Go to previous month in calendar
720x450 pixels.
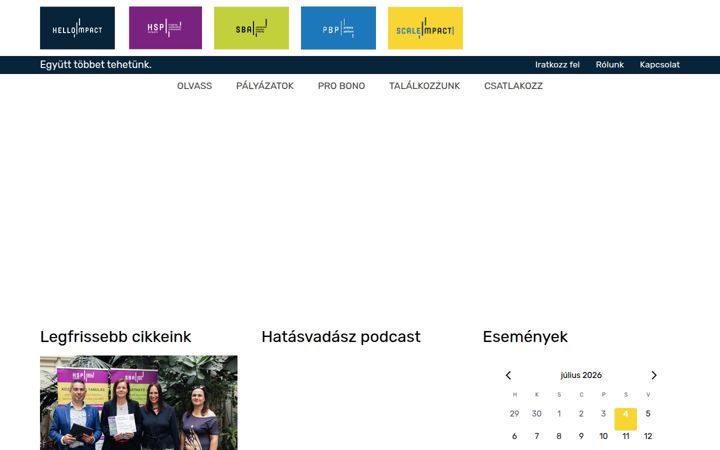[x=508, y=375]
